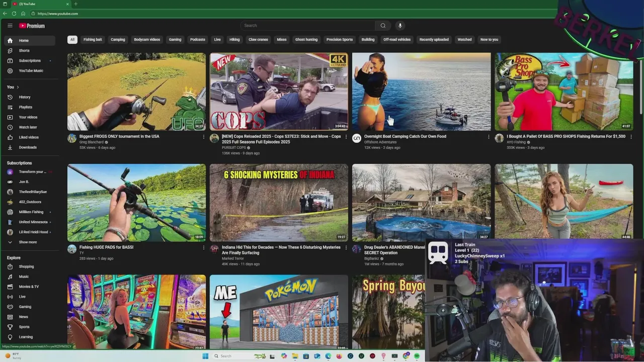Click the YouTube Premium logo
Screen dimensions: 644x362
[x=32, y=26]
